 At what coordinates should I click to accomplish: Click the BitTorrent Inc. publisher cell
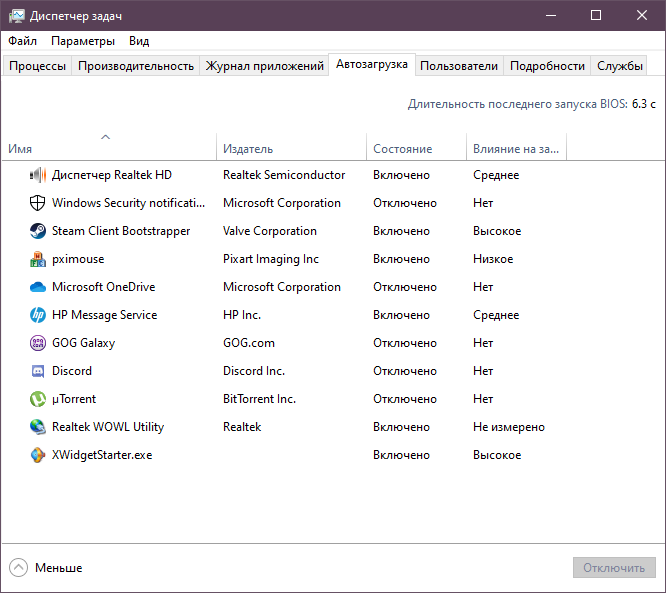point(260,399)
